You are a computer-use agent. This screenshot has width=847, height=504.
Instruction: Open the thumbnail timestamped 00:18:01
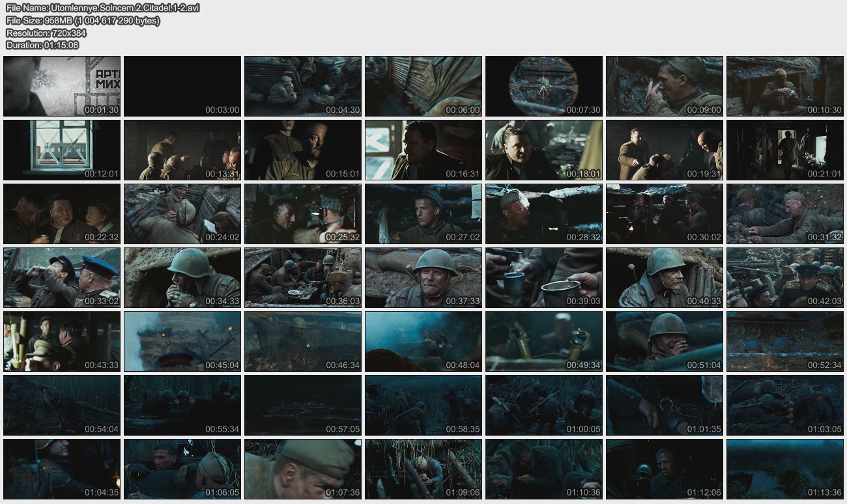[x=544, y=150]
